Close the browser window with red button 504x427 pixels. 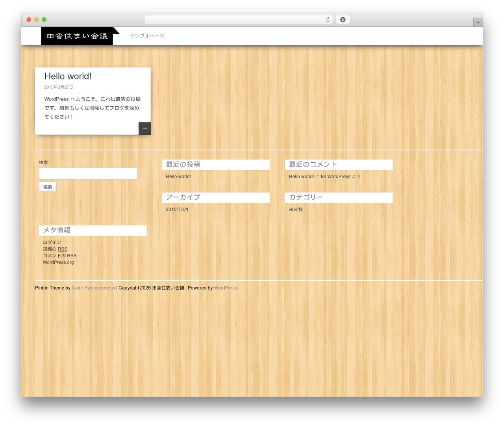click(x=29, y=20)
